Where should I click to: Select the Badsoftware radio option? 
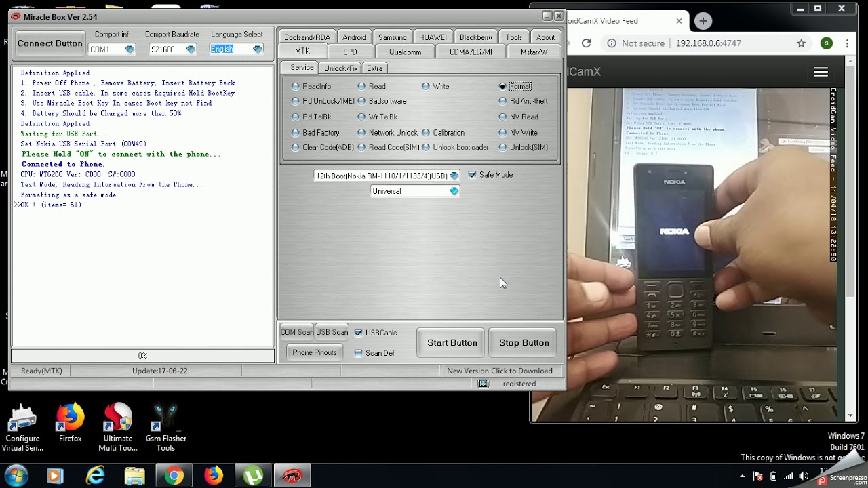pyautogui.click(x=382, y=101)
